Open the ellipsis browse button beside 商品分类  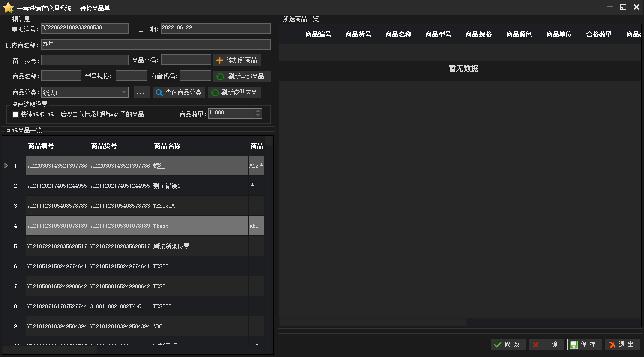(x=142, y=93)
